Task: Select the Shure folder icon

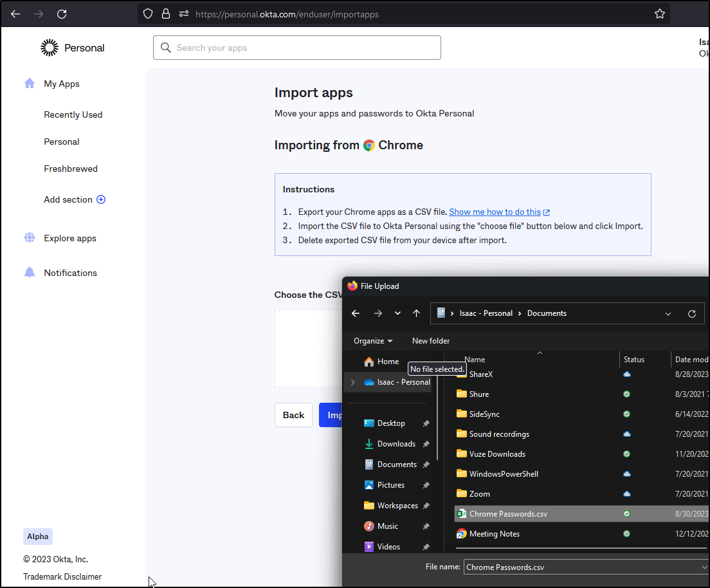Action: click(461, 394)
